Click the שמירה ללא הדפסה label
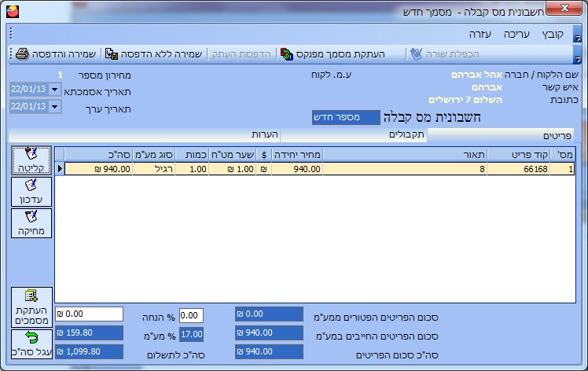The width and height of the screenshot is (588, 371). point(161,54)
